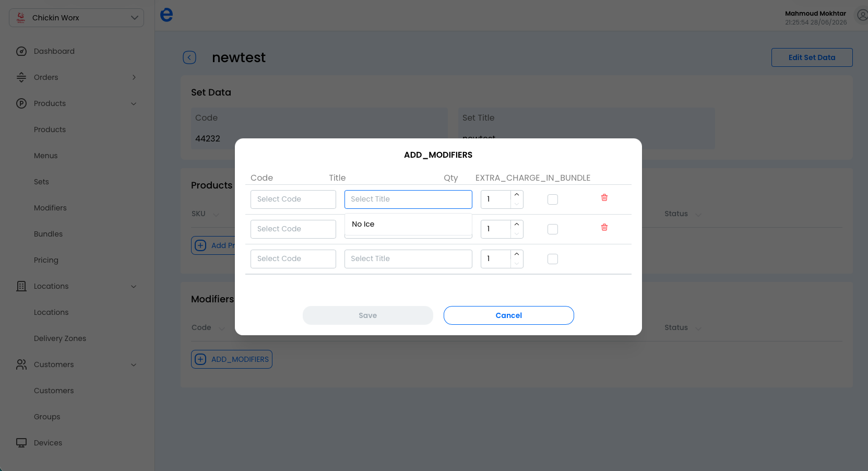Open Modifiers in the sidebar

50,208
